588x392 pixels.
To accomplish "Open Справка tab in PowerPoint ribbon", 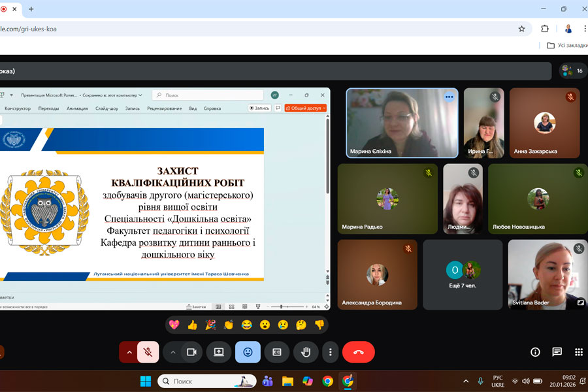I will 212,108.
